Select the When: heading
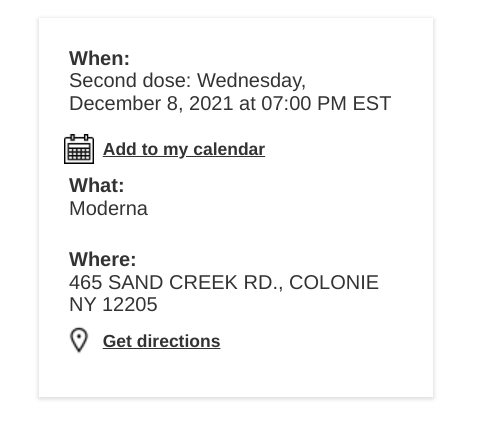481x425 pixels. point(99,58)
